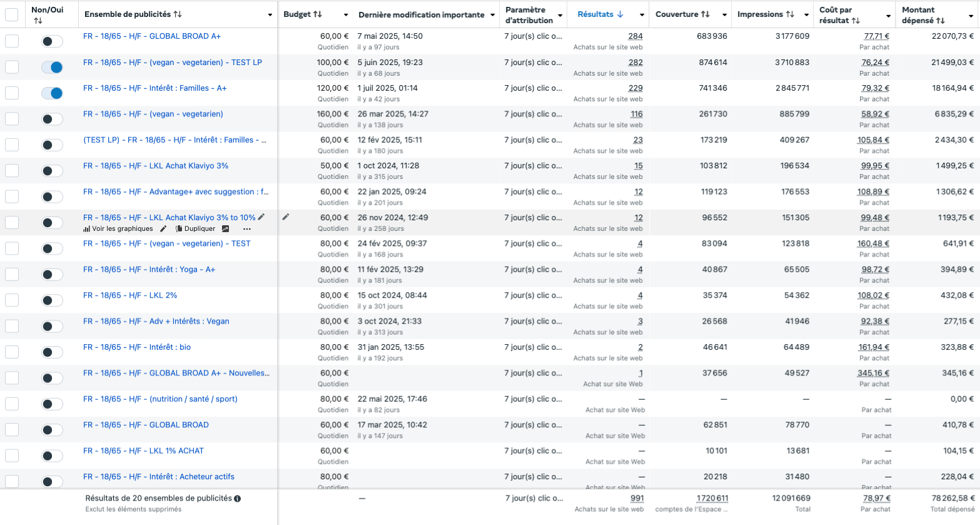The image size is (980, 525).
Task: Open Intérêt : Acheteur actifs ad set link
Action: pyautogui.click(x=159, y=477)
